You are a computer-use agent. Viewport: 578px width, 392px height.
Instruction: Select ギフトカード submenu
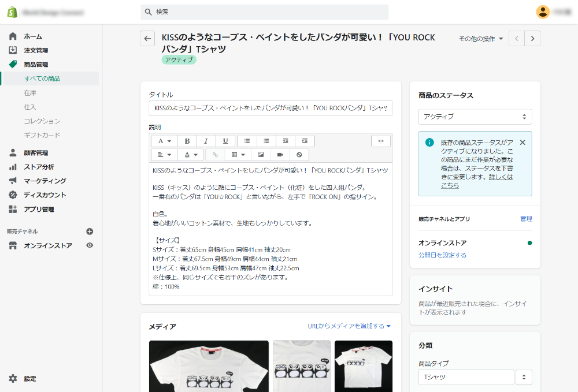click(x=42, y=135)
